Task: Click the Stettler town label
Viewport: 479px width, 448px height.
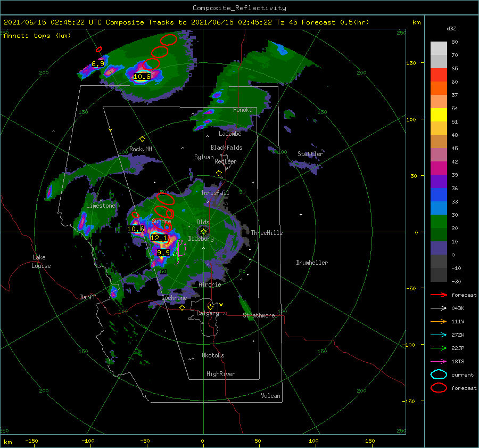Action: [310, 154]
